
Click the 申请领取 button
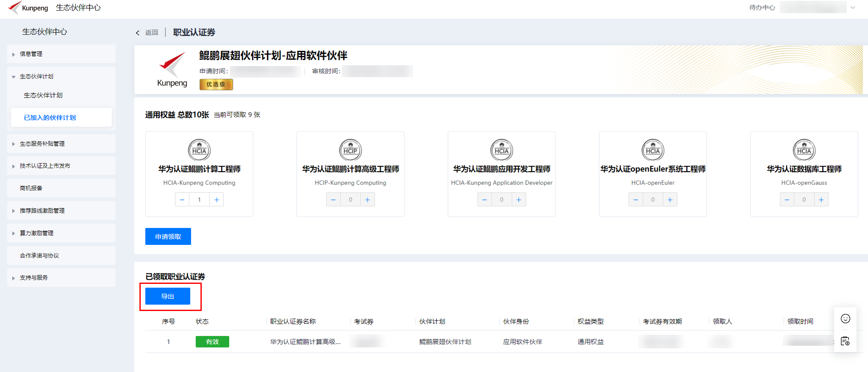pos(168,236)
